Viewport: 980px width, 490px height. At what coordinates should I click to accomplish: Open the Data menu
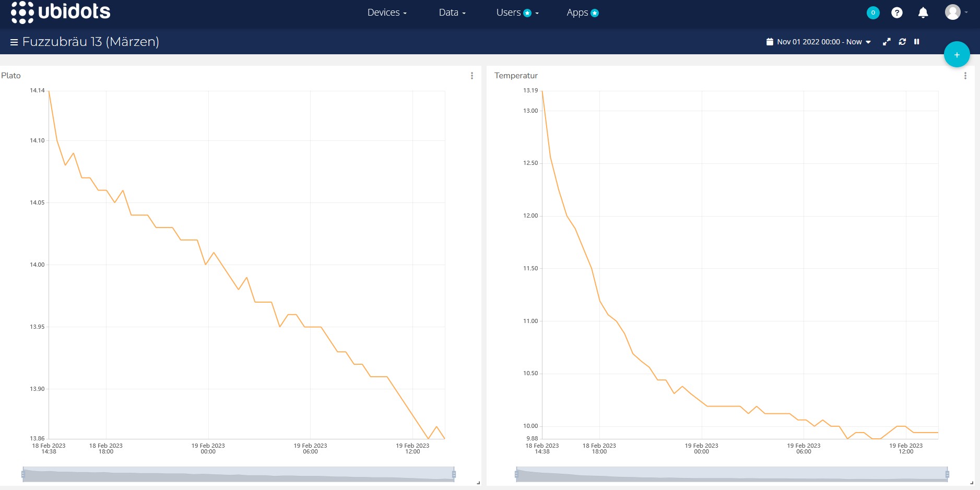452,13
